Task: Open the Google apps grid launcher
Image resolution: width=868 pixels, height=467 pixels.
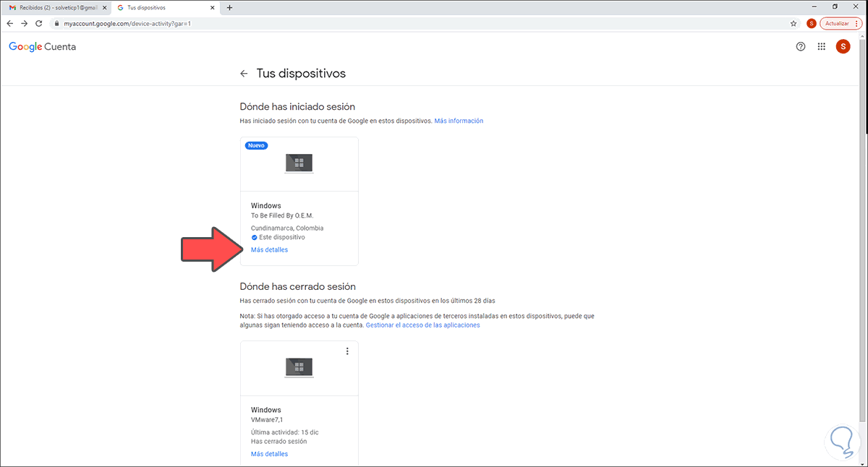Action: (821, 46)
